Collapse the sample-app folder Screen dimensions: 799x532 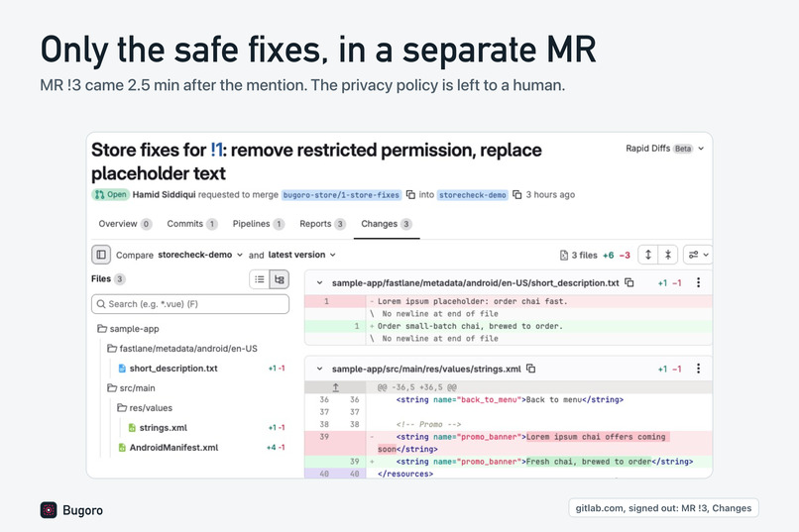tap(129, 329)
